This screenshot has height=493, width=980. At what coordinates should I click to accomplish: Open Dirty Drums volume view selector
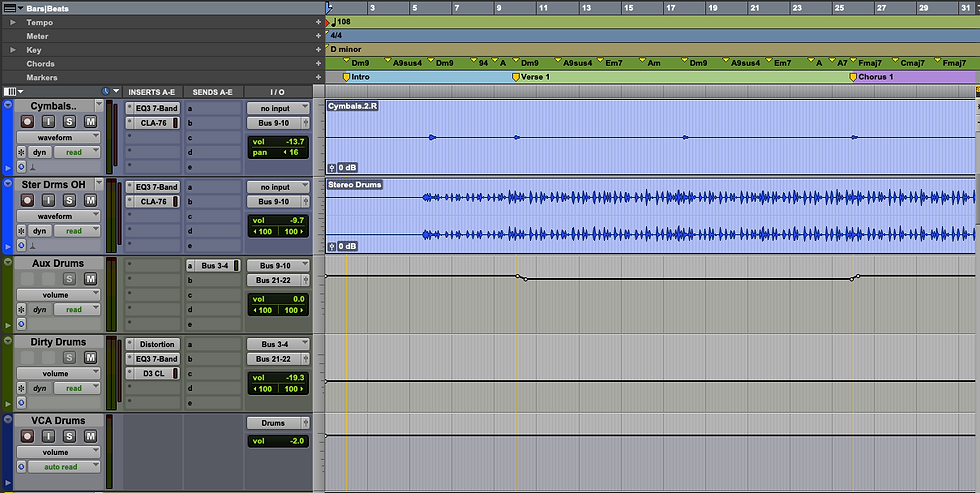pos(58,373)
